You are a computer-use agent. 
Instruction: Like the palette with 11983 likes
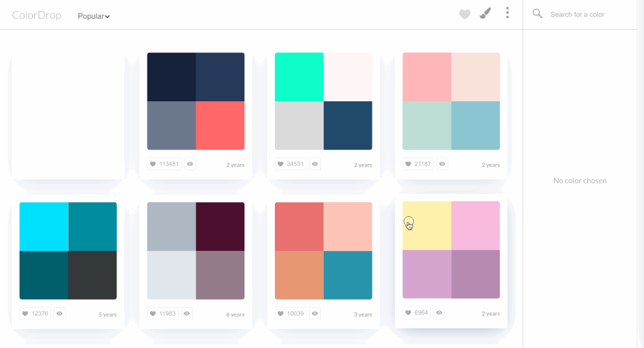click(x=163, y=313)
